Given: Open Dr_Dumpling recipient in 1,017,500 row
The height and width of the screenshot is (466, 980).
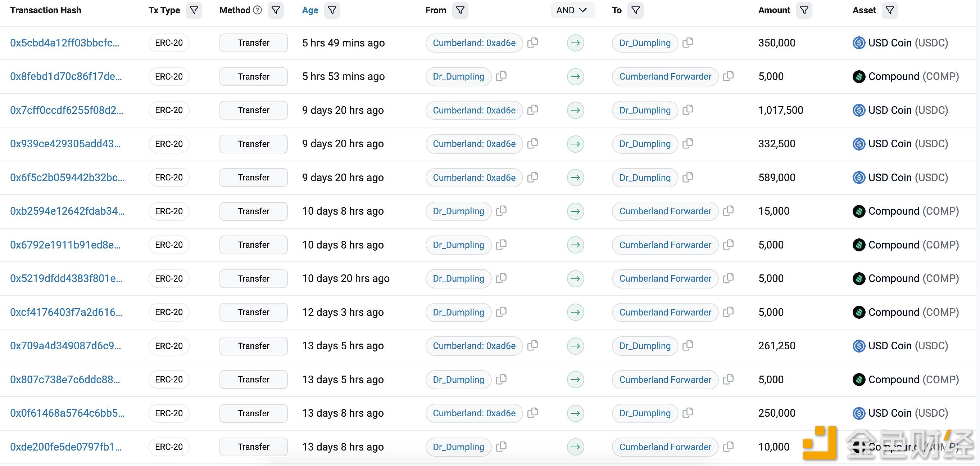Looking at the screenshot, I should (645, 110).
